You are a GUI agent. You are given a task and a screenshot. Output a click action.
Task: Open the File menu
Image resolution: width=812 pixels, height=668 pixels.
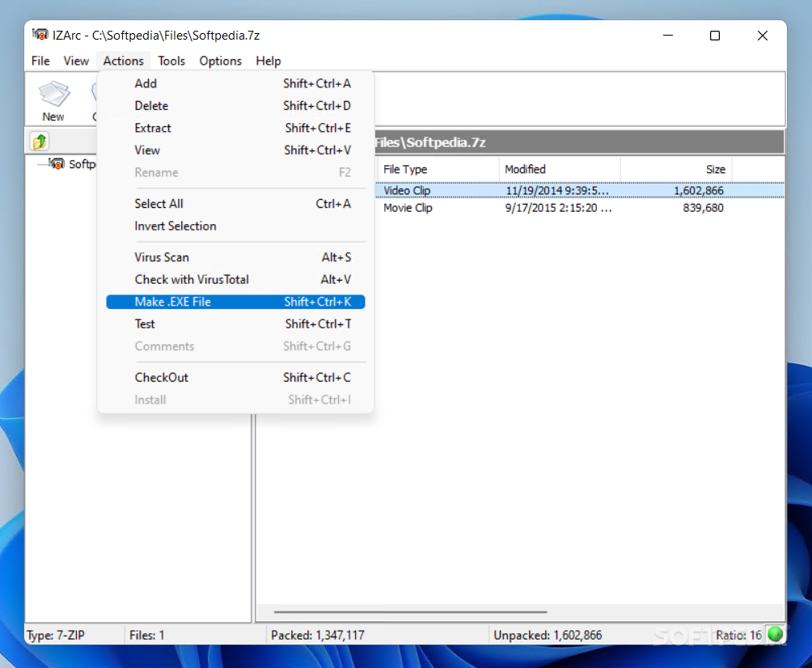pos(40,61)
